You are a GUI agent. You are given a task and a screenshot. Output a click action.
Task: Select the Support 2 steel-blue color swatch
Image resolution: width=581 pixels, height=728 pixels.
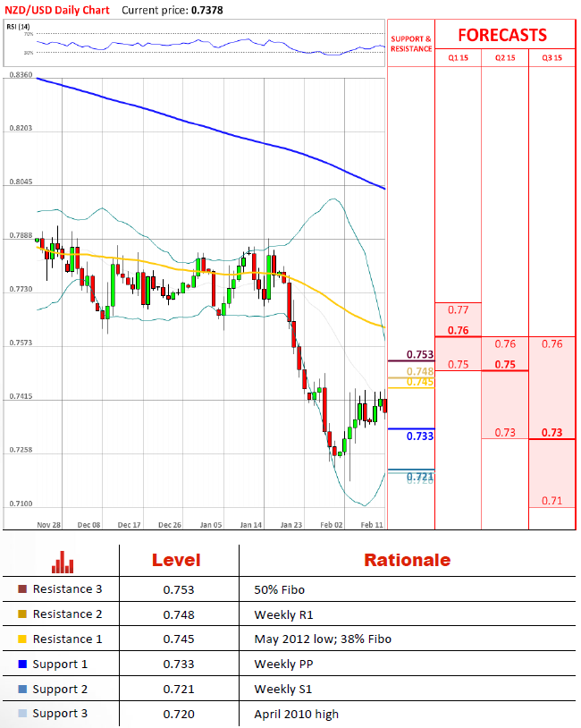coord(22,690)
